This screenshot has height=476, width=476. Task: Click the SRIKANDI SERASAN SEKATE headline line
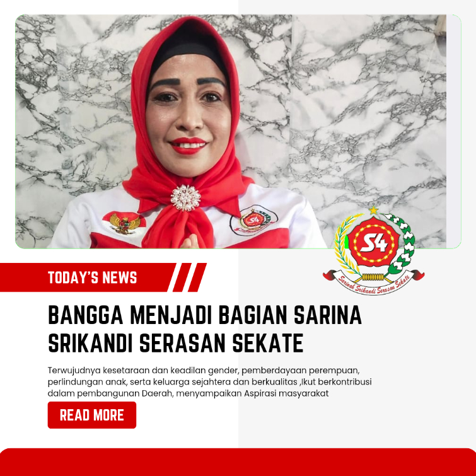point(176,343)
